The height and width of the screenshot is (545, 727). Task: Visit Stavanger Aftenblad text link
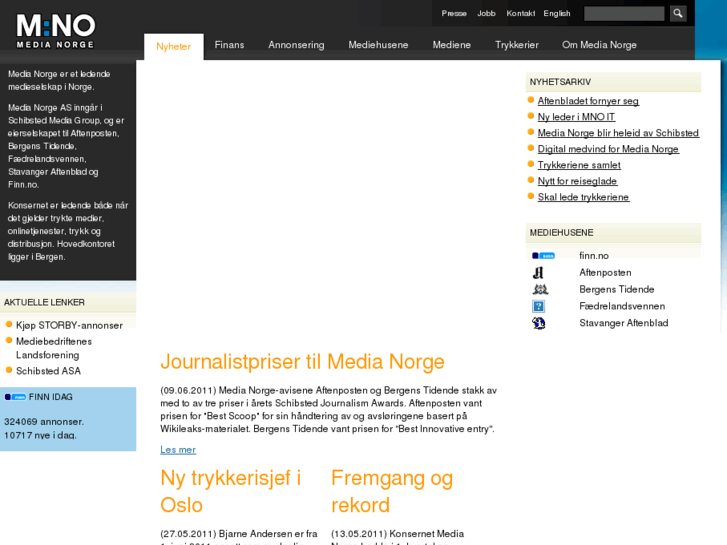[x=624, y=323]
